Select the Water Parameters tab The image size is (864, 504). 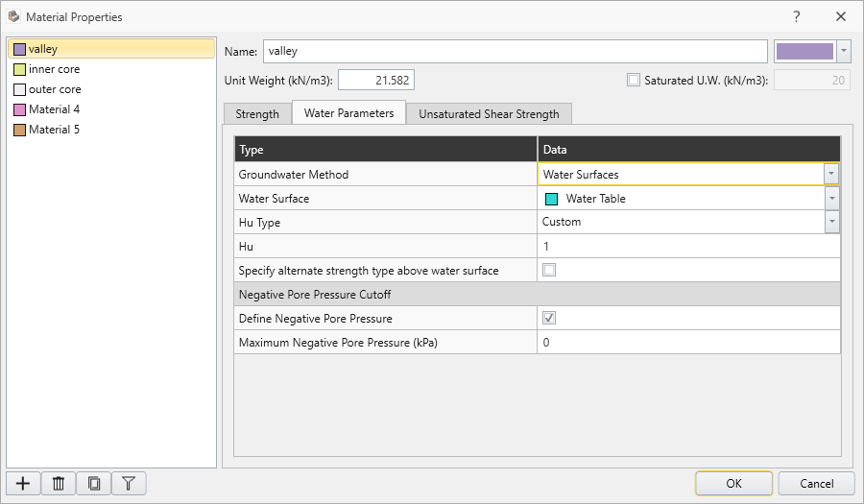click(x=348, y=113)
